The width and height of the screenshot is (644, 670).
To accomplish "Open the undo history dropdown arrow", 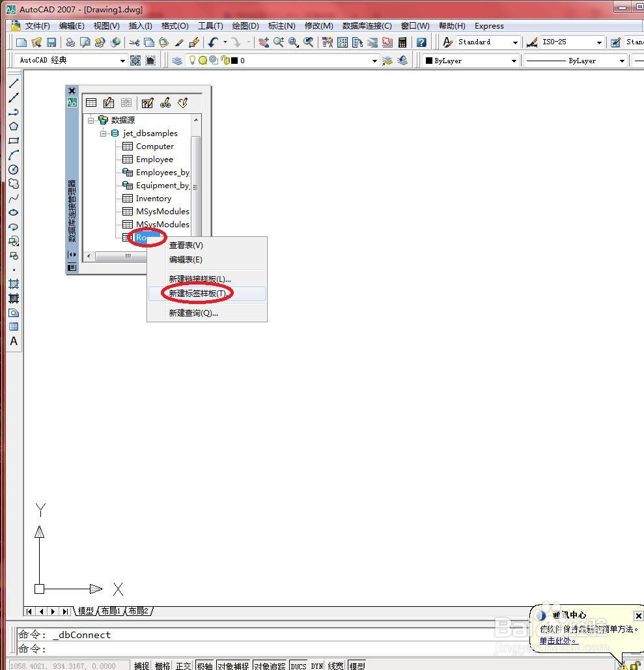I will 225,42.
